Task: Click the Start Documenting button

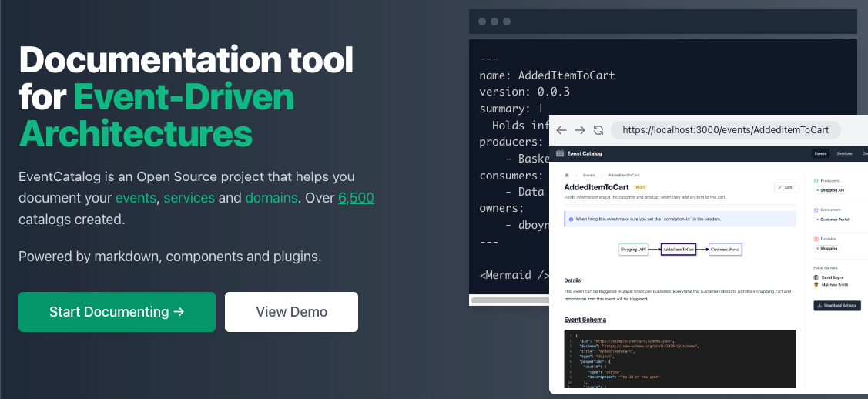Action: [117, 311]
